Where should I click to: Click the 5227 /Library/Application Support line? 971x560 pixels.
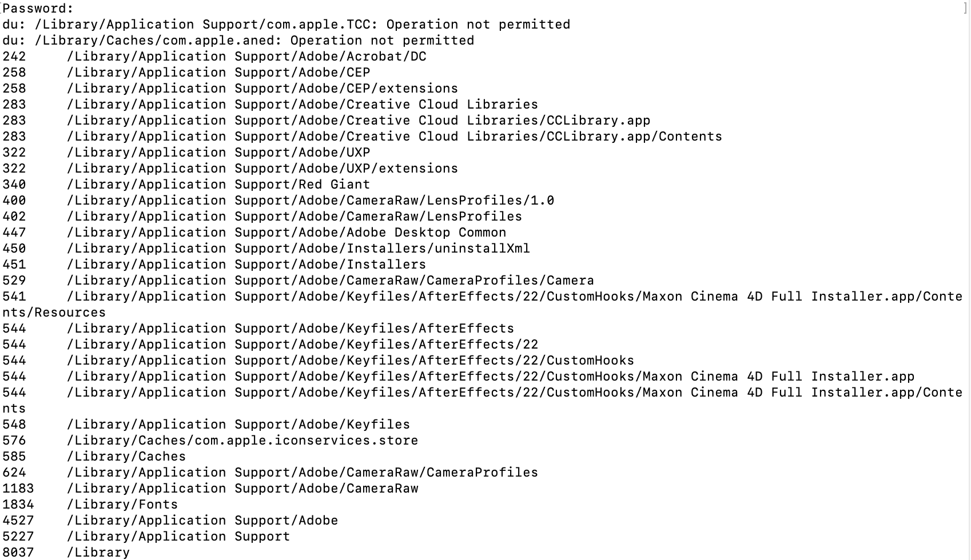178,537
